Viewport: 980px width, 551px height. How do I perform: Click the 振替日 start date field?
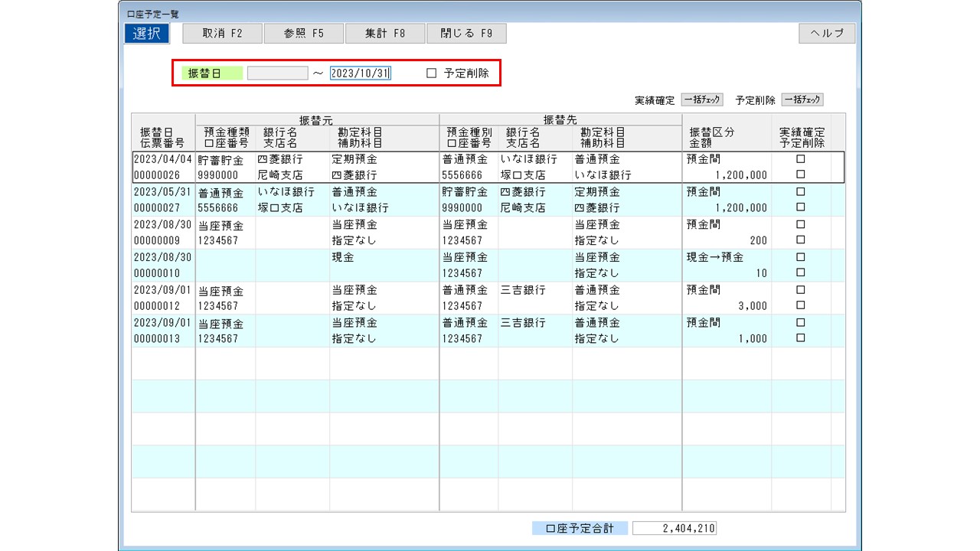click(x=277, y=73)
